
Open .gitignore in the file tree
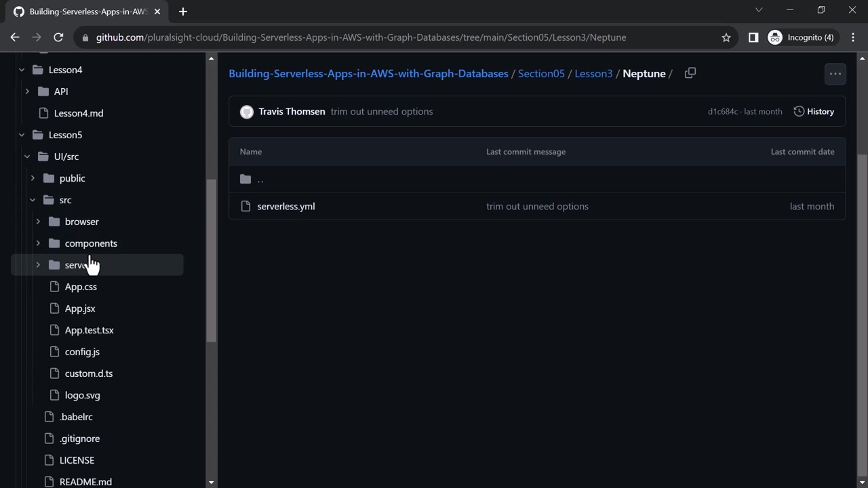click(x=79, y=439)
